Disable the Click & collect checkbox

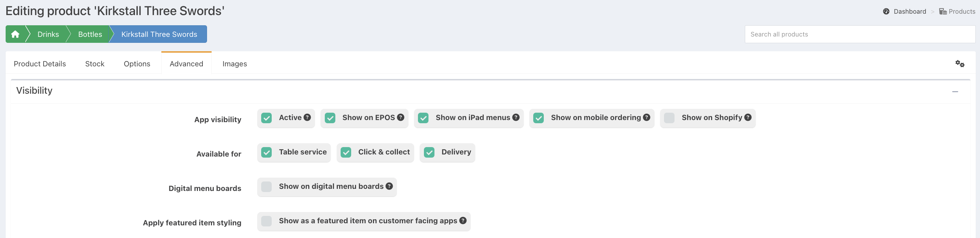(x=346, y=152)
